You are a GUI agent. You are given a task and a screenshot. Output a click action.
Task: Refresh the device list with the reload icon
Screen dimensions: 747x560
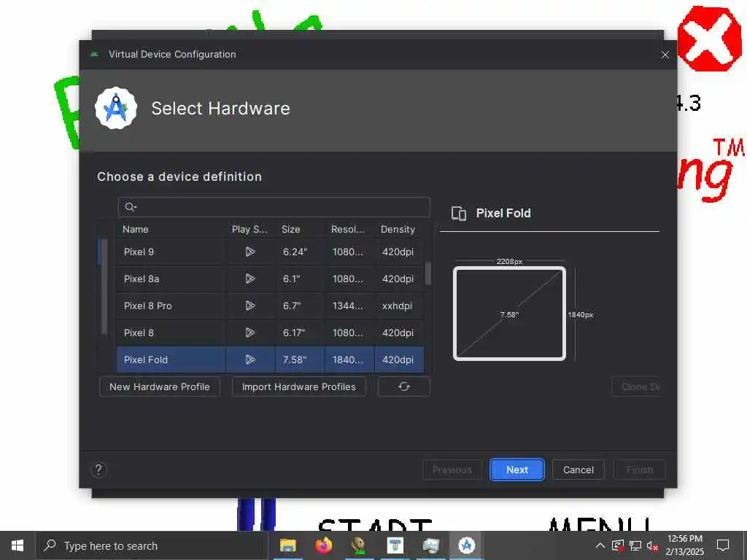(404, 386)
